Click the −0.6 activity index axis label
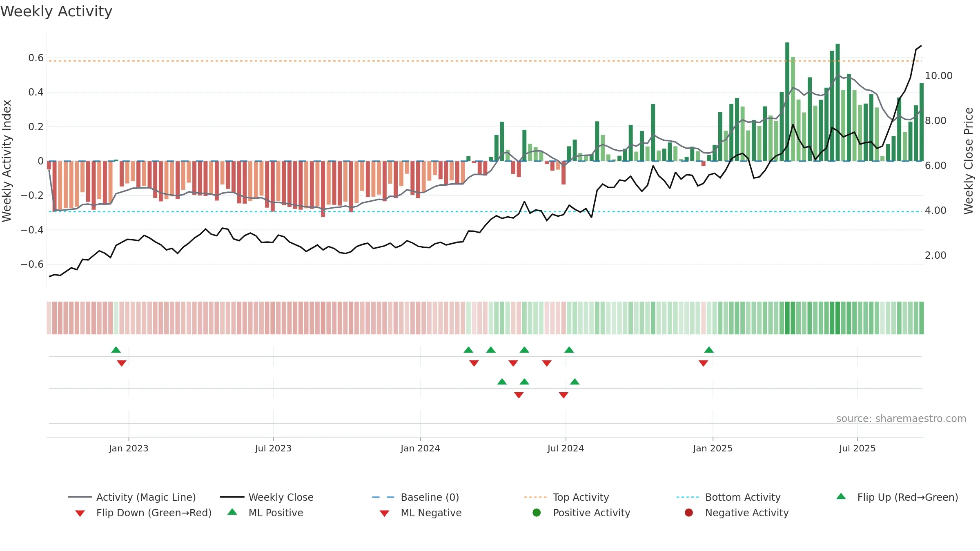 (x=32, y=264)
